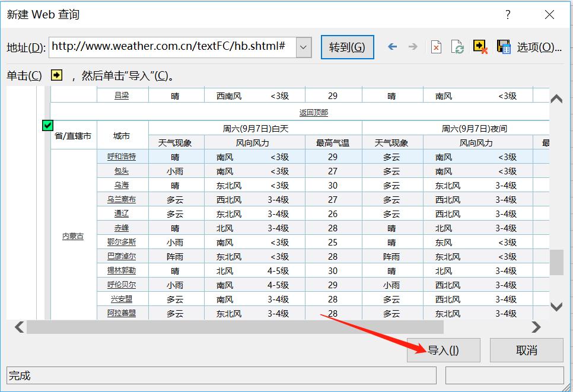Navigate back using the left arrow icon
The image size is (573, 392).
point(392,47)
